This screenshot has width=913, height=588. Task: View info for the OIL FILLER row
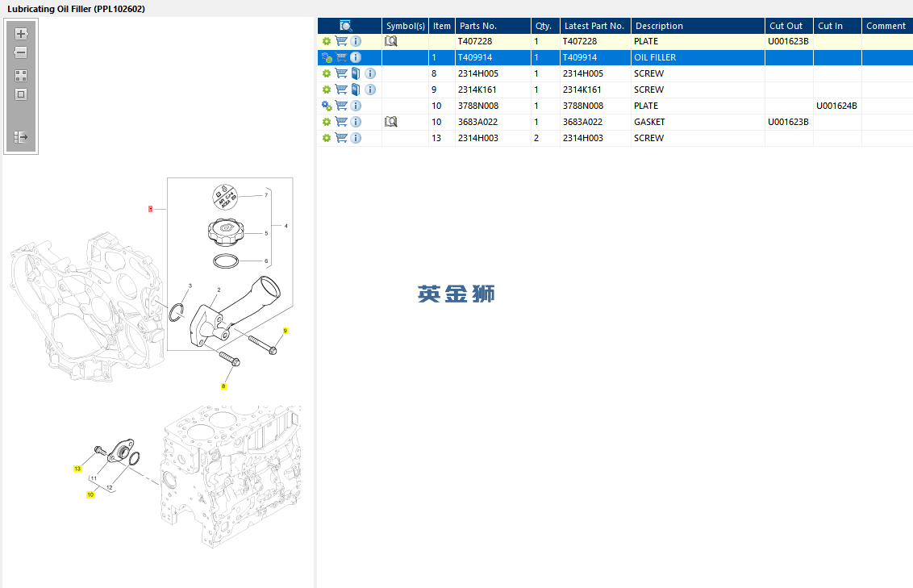tap(356, 57)
